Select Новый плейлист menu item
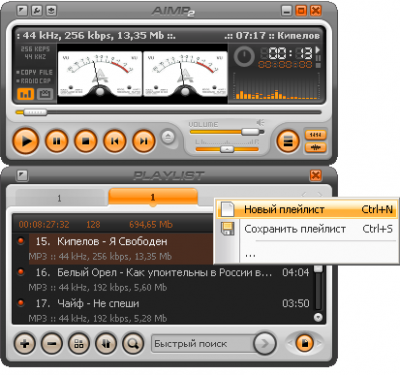Screen dimensions: 400x375 pyautogui.click(x=307, y=209)
